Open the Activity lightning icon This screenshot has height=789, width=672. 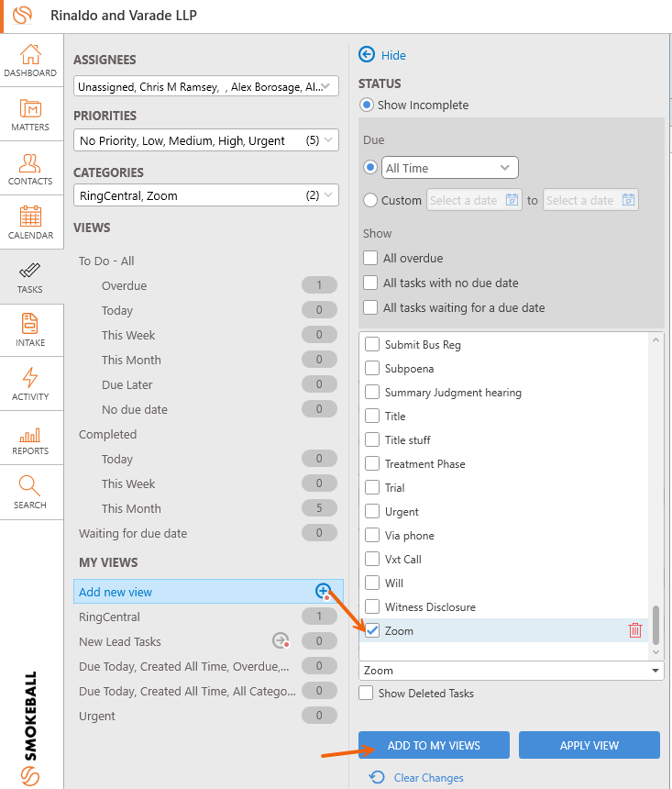[x=30, y=377]
